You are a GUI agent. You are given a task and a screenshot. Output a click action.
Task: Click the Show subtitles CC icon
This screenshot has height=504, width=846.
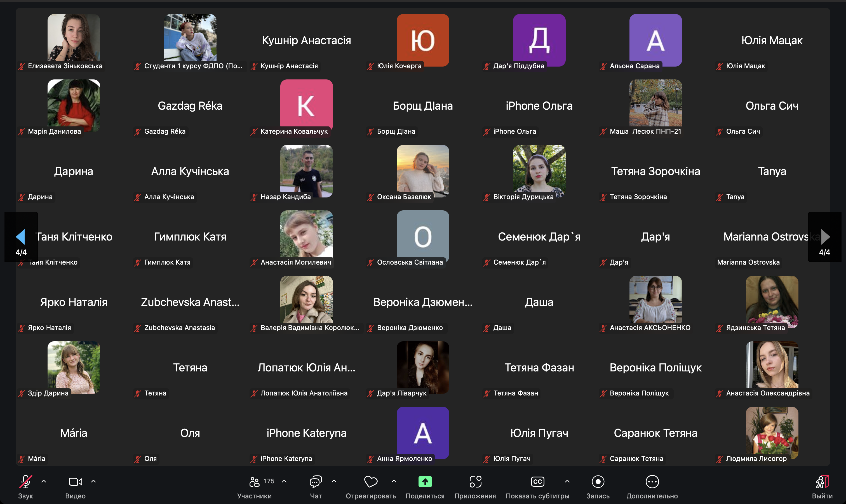click(x=537, y=481)
